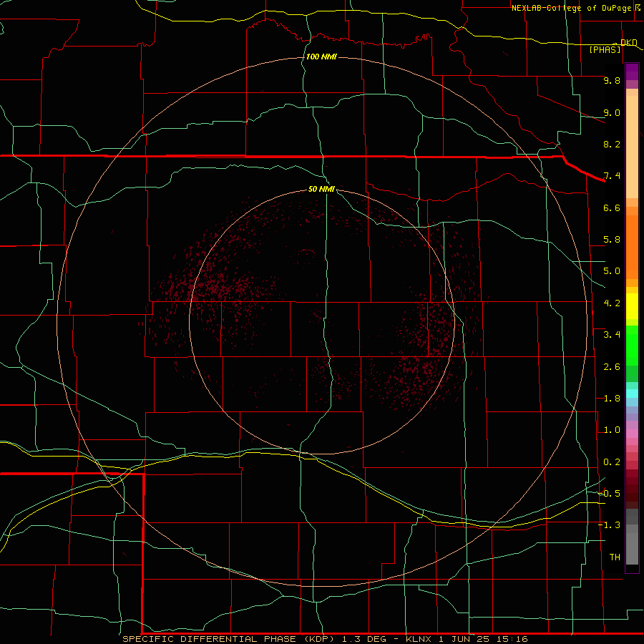Click the 1.8 value on color scale
Image resolution: width=644 pixels, height=644 pixels.
click(612, 399)
